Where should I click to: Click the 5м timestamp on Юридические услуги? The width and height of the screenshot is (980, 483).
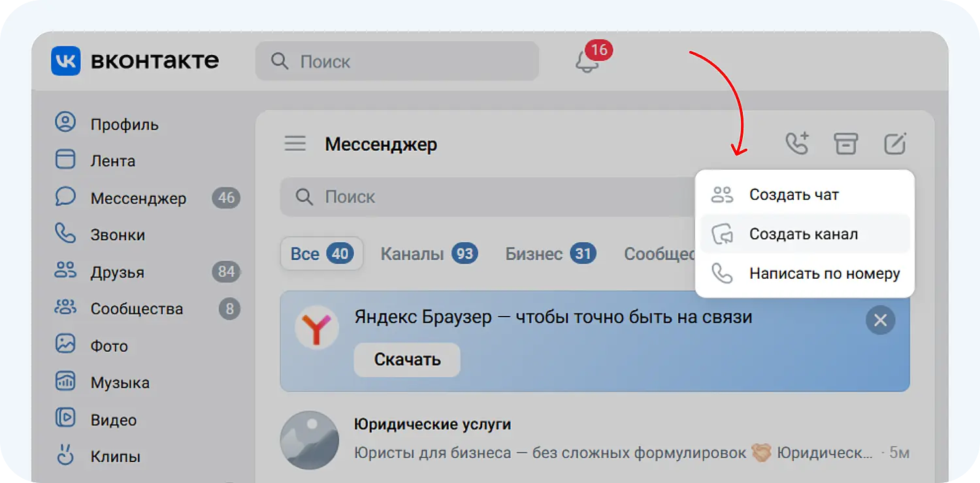[x=900, y=453]
